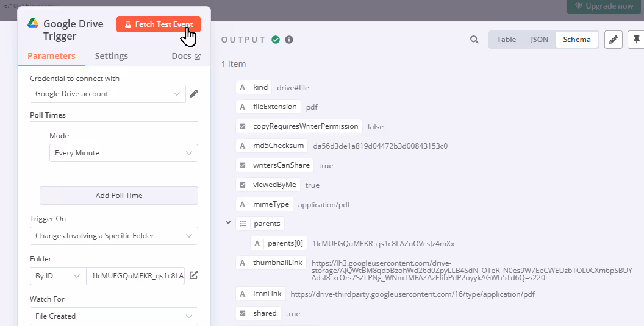644x326 pixels.
Task: Click the copyRequiresWriterPermission checkbox icon
Action: coord(242,126)
